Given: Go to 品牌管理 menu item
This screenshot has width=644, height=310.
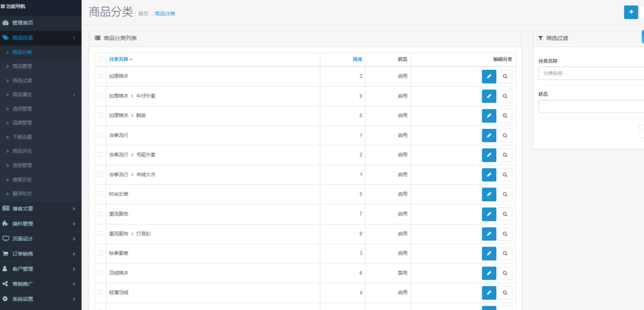Looking at the screenshot, I should tap(23, 123).
